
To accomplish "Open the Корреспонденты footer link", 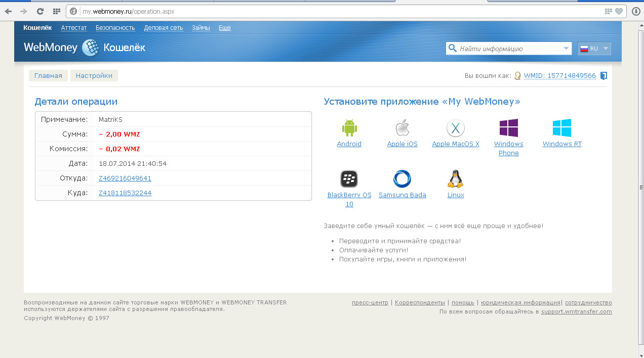I will click(420, 303).
